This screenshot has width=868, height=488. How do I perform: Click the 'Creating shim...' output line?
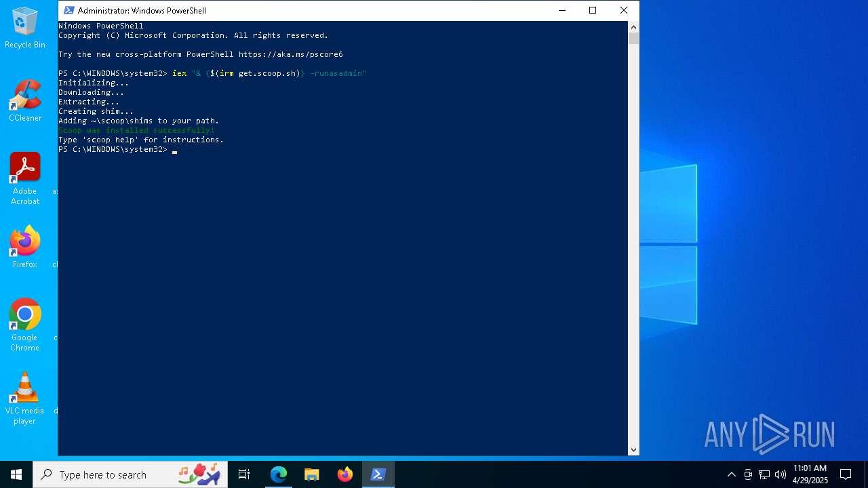coord(96,111)
